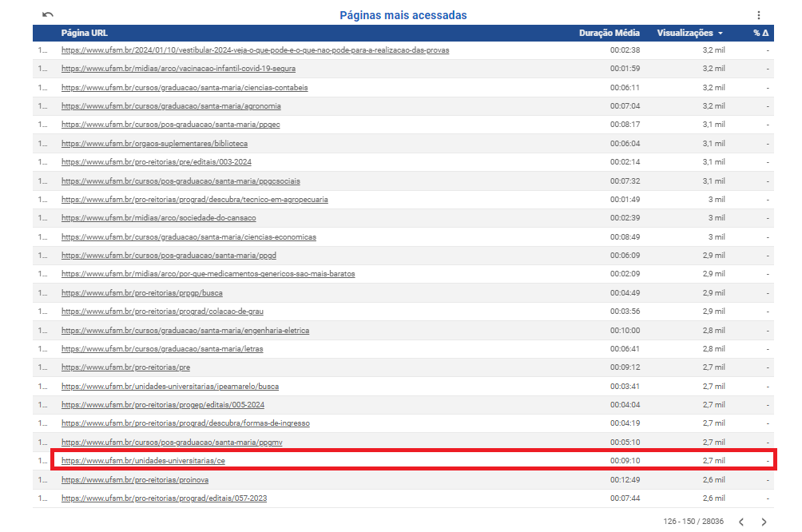Click the Páginas mais acessadas title
Viewport: 802px width, 532px height.
pyautogui.click(x=403, y=15)
